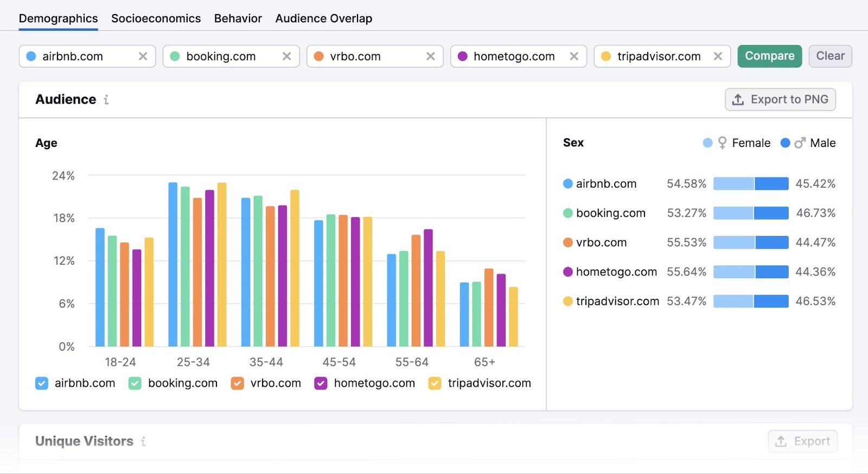
Task: Switch to the Demographics tab
Action: pos(59,18)
